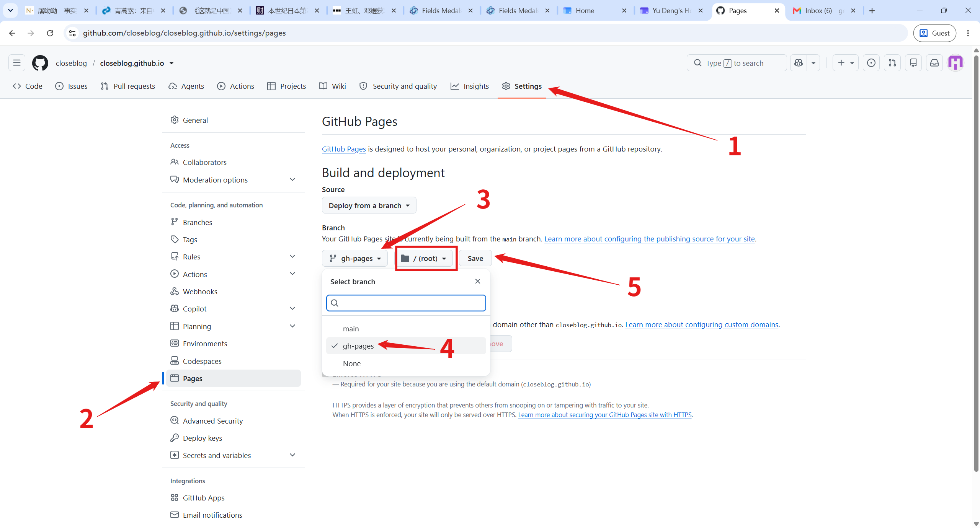Open repositories icon in header
Viewport: 980px width, 528px height.
pyautogui.click(x=913, y=63)
